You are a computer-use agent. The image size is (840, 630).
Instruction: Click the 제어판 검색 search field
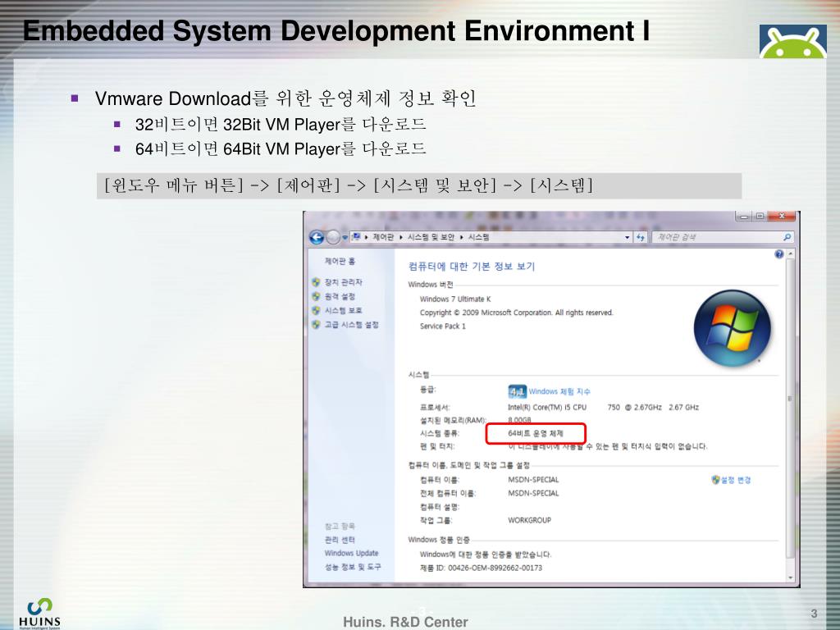714,237
